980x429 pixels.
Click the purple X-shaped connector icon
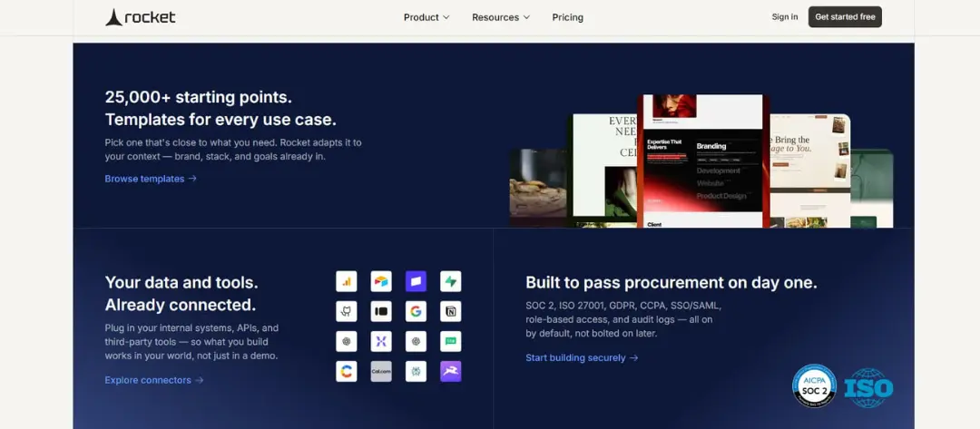coord(380,341)
